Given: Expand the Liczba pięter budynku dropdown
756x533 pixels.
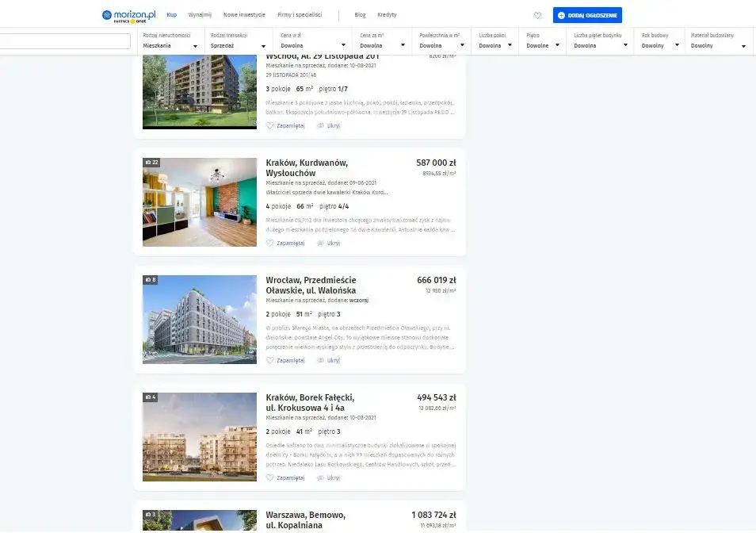Looking at the screenshot, I should tap(600, 41).
